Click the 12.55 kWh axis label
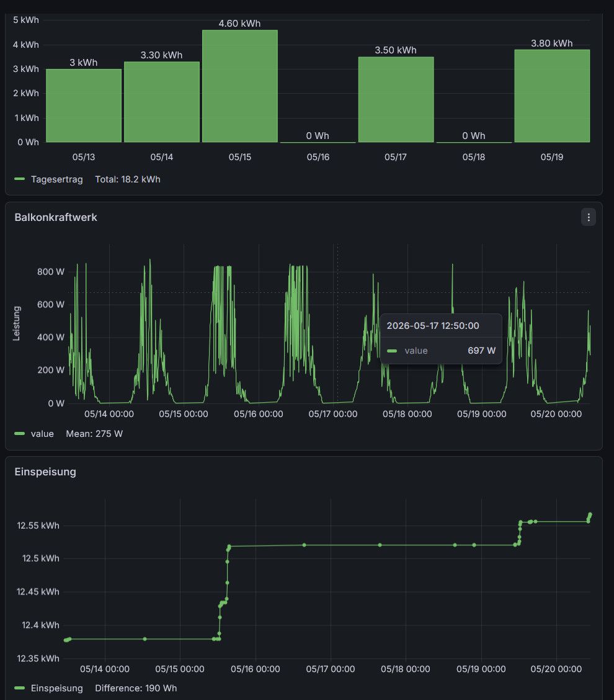 [38, 526]
